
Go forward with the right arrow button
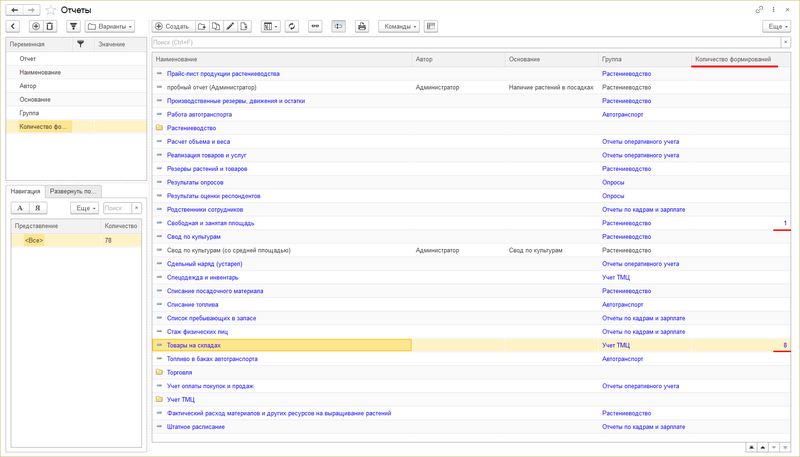point(32,10)
